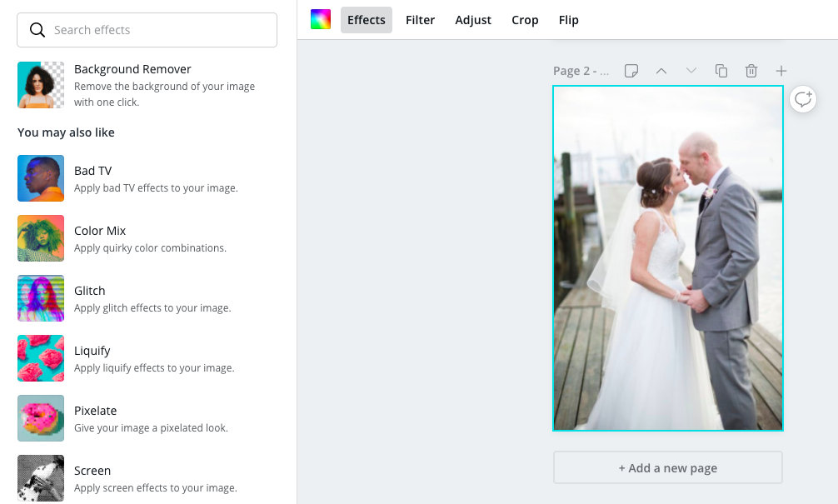
Task: Click the rainbow color picker swatch
Action: point(321,19)
